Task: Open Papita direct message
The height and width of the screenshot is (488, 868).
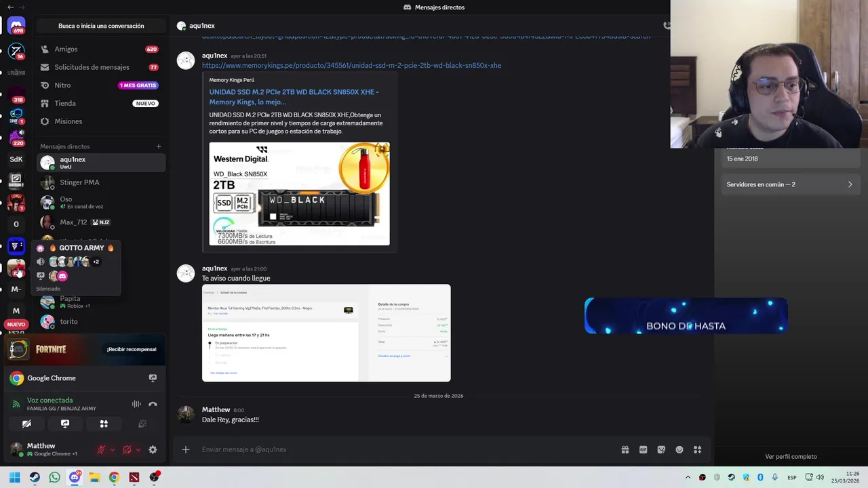Action: [x=100, y=302]
